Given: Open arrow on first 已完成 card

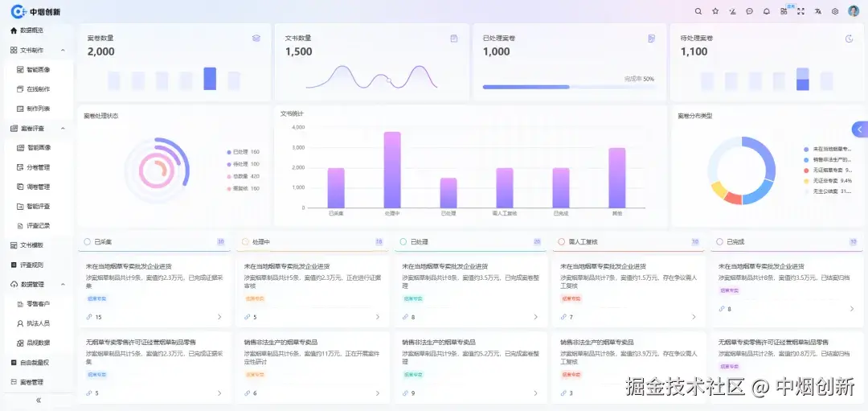Looking at the screenshot, I should coord(851,309).
